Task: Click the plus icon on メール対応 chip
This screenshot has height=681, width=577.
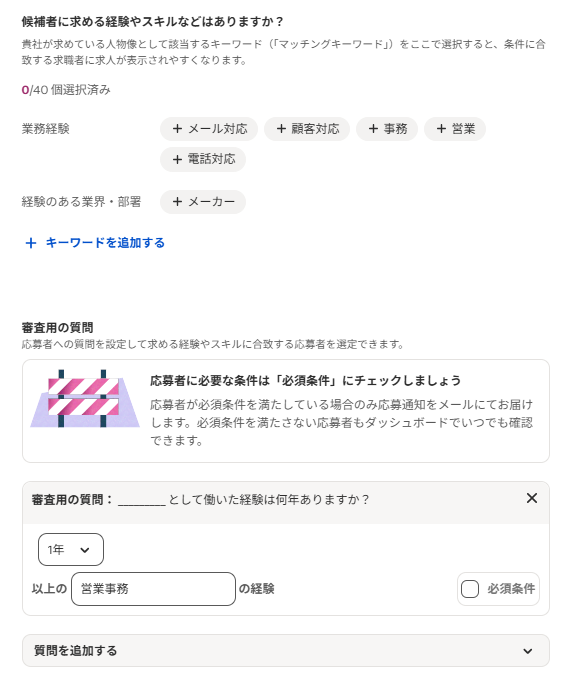Action: pos(177,129)
